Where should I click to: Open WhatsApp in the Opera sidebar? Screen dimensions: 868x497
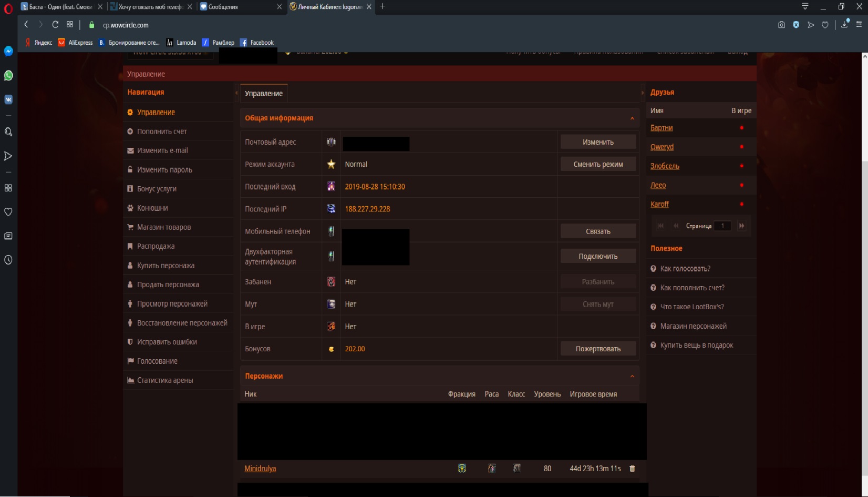[x=8, y=75]
